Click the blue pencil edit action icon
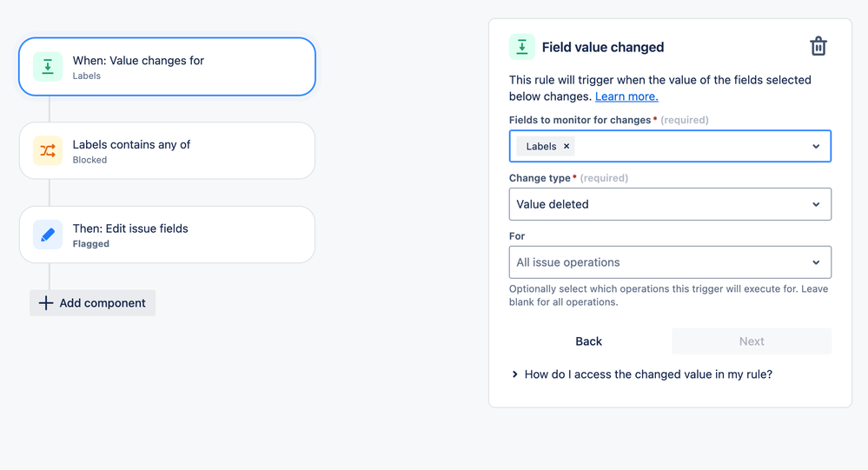The width and height of the screenshot is (868, 470). [48, 235]
